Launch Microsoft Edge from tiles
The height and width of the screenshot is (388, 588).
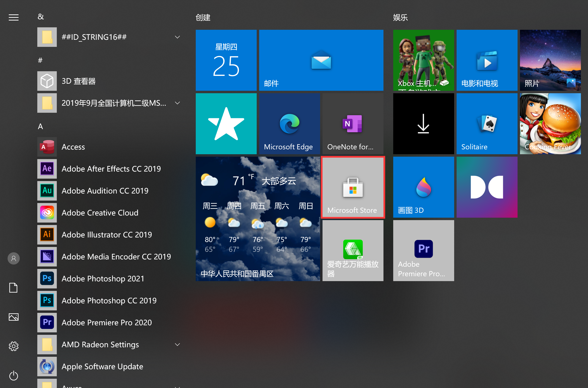289,124
